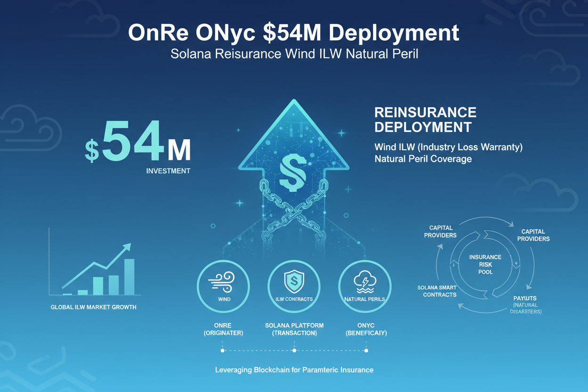Click the timeline dot under ONRE
The image size is (588, 392).
[222, 351]
